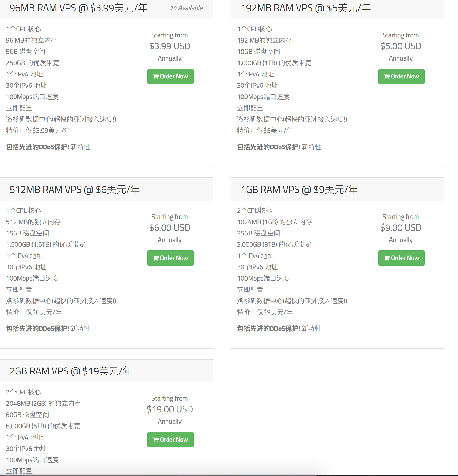Click the $5.00 USD price text

tap(401, 46)
